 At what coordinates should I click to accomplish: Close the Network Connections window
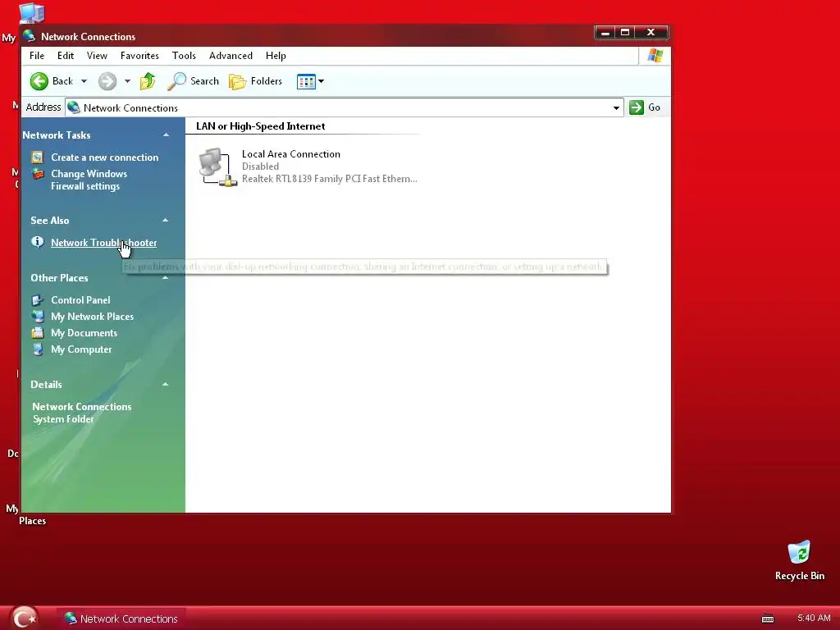point(651,33)
